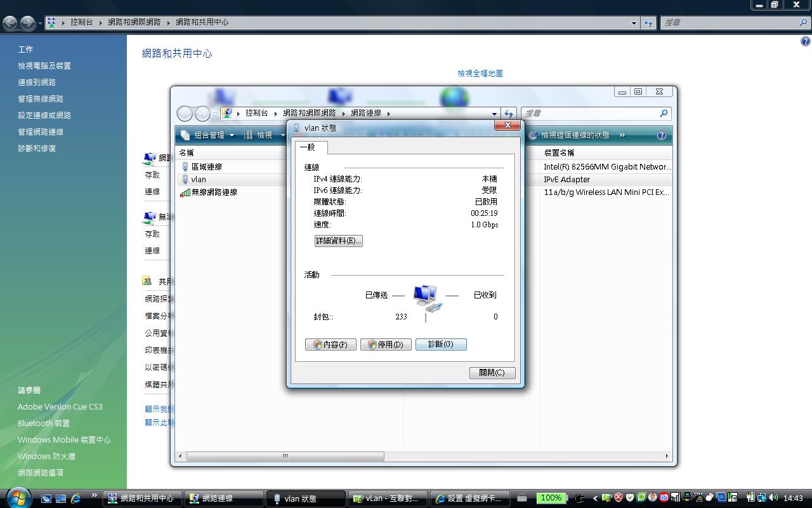Open the help icon in Network Connections toolbar

coord(662,135)
